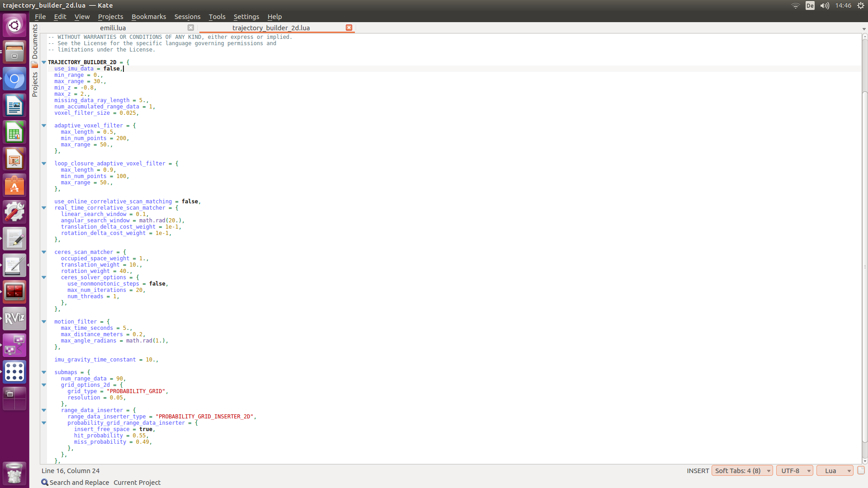Open the Sessions menu
The image size is (868, 488).
187,17
